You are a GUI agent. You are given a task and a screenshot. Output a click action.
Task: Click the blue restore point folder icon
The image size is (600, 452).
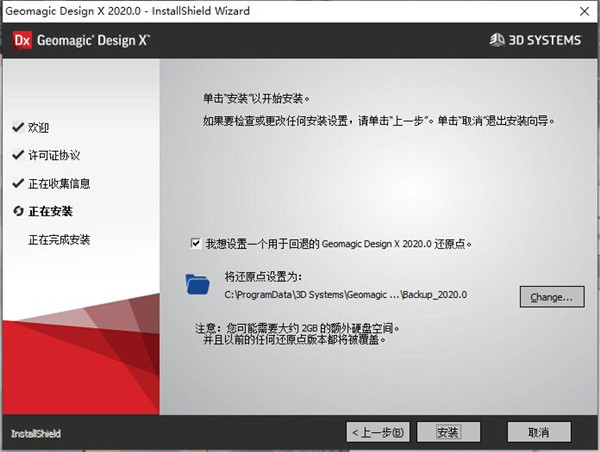click(x=199, y=285)
